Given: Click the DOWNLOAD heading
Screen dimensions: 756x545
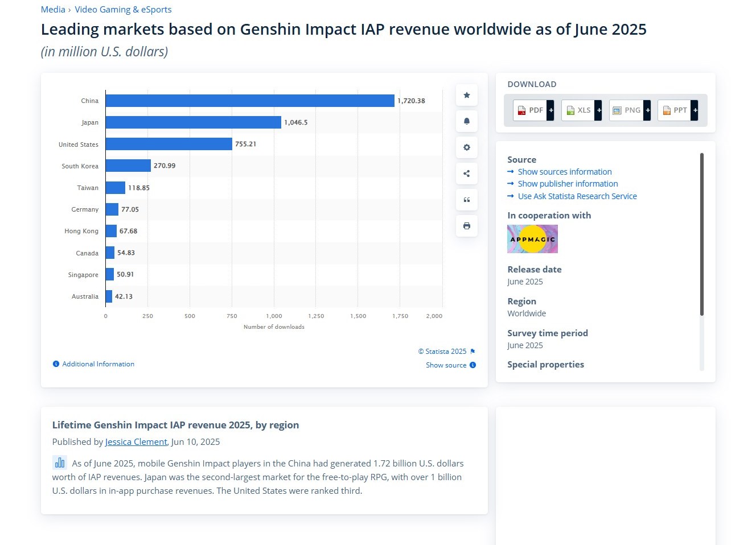Looking at the screenshot, I should [x=532, y=84].
